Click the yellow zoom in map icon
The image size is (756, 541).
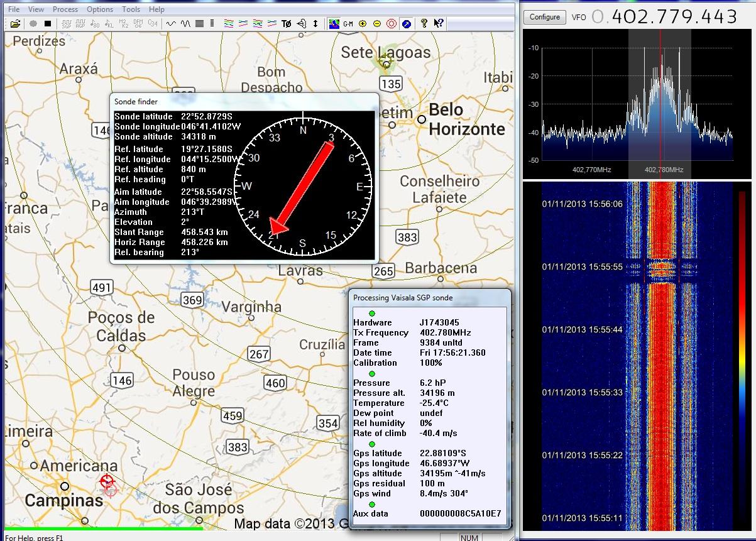363,24
